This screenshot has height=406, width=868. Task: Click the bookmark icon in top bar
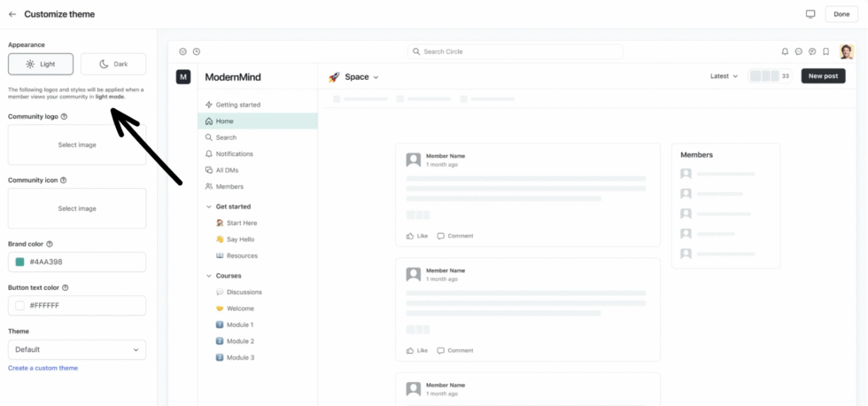(x=825, y=51)
